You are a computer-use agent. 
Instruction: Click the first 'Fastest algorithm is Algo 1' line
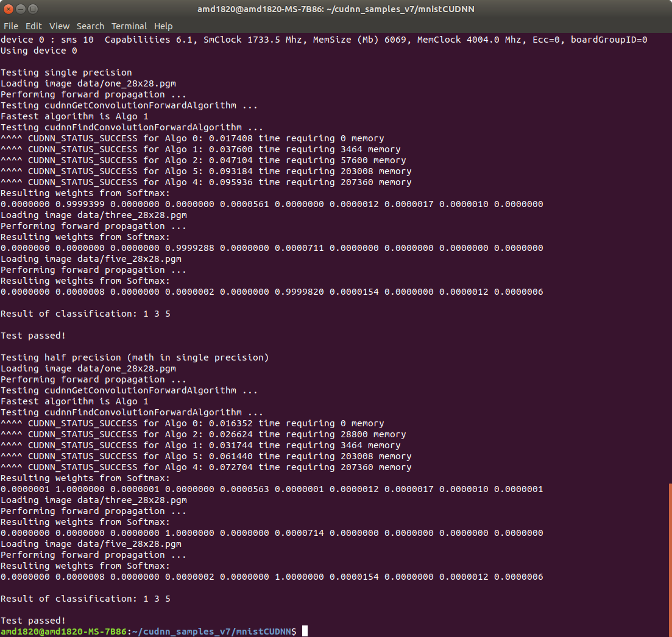[x=74, y=116]
